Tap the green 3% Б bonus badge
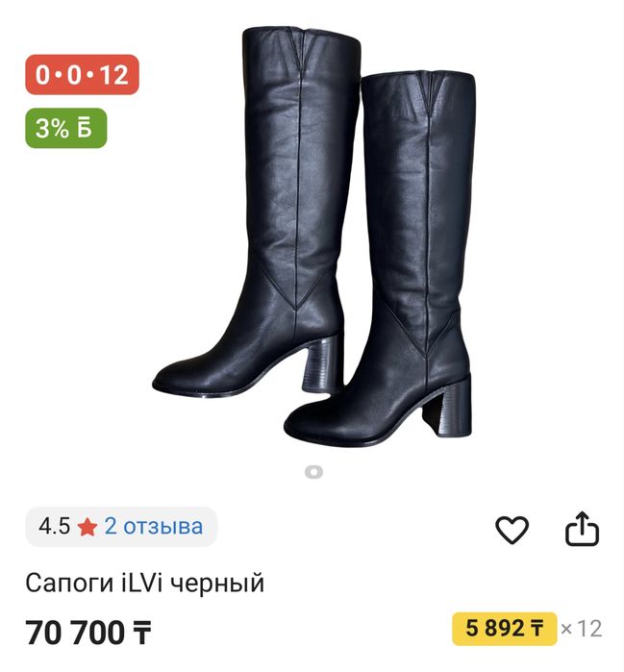Viewport: 624px width, 672px height. tap(66, 128)
